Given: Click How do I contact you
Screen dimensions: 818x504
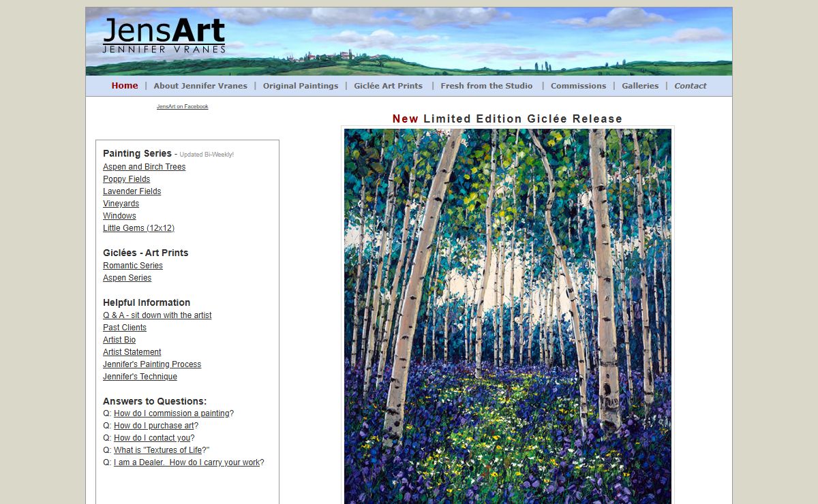Looking at the screenshot, I should pyautogui.click(x=152, y=438).
